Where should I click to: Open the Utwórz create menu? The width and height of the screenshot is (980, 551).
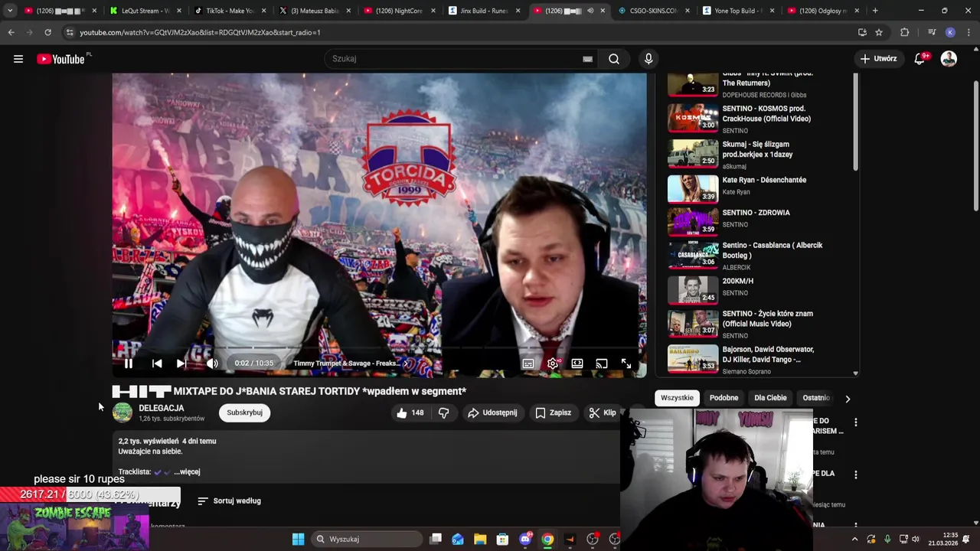(x=877, y=59)
